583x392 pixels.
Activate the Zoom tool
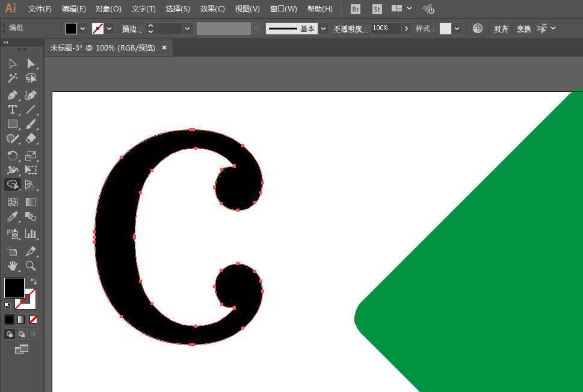coord(31,266)
